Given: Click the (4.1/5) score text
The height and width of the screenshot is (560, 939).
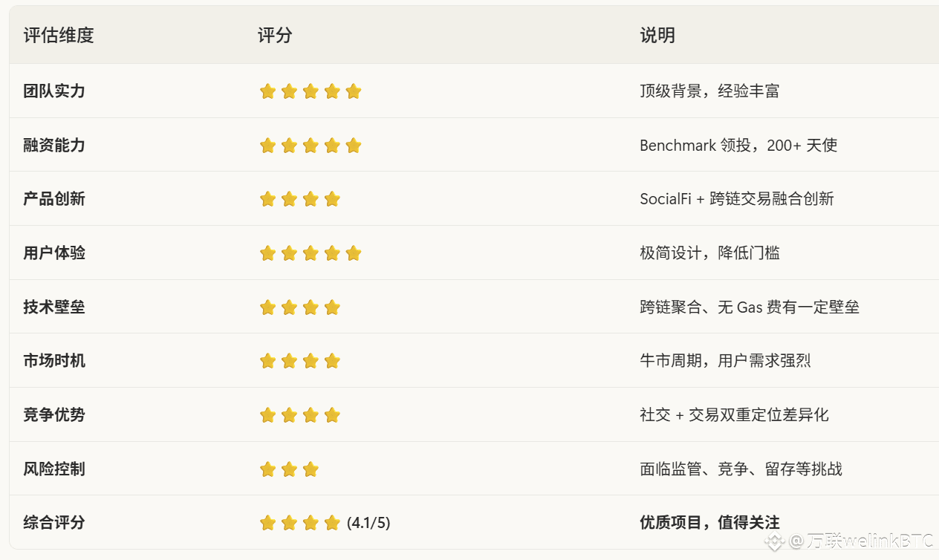Looking at the screenshot, I should (x=368, y=523).
